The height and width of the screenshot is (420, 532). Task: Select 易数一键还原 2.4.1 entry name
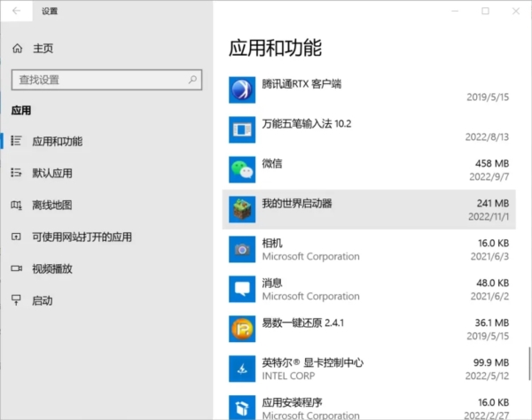pyautogui.click(x=302, y=323)
